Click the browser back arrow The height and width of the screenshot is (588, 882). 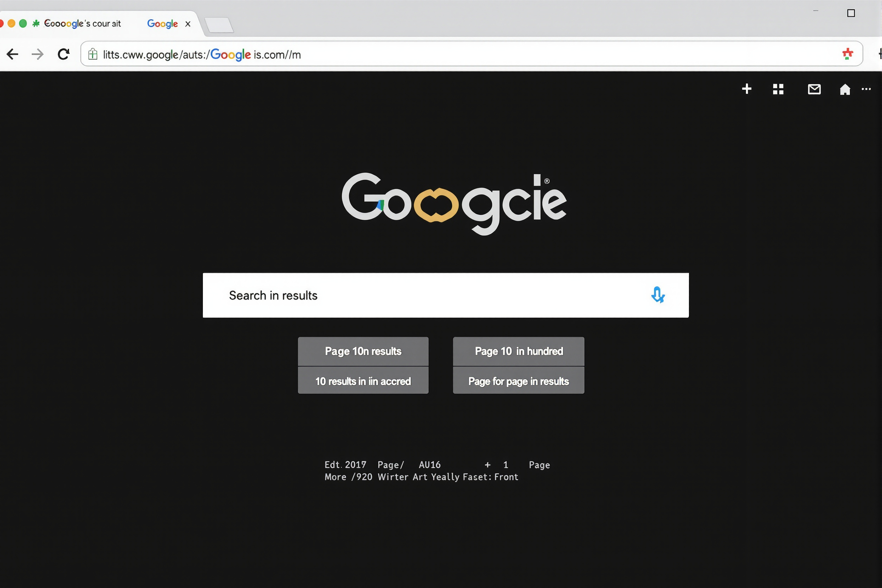pyautogui.click(x=12, y=54)
